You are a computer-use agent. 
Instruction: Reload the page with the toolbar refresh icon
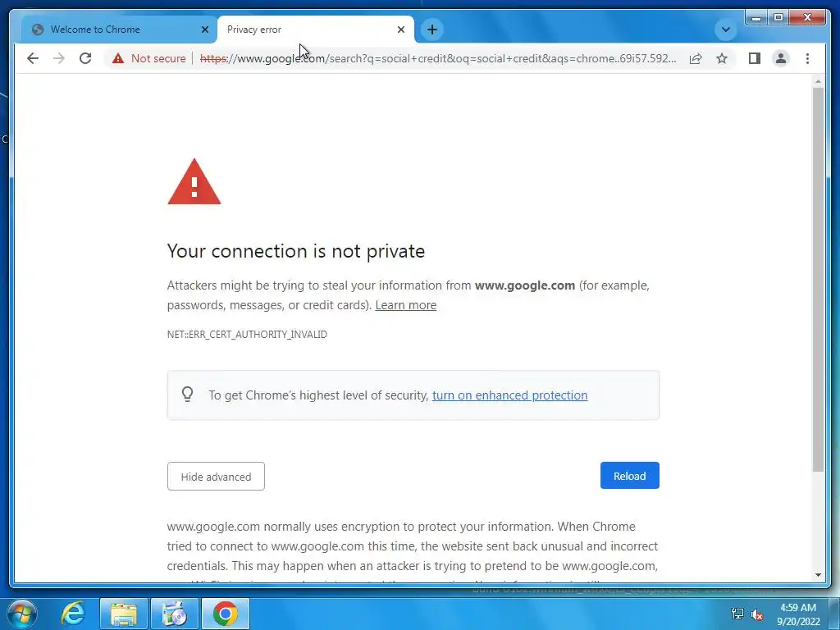pos(85,58)
